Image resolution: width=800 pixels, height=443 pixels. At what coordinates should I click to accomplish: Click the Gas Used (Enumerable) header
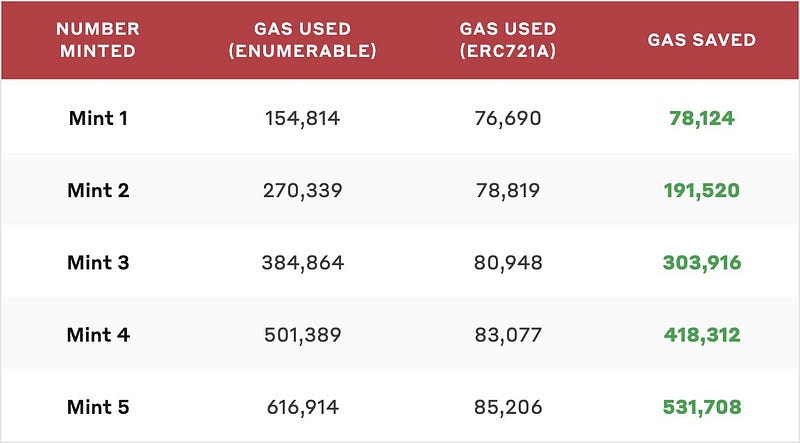click(303, 41)
